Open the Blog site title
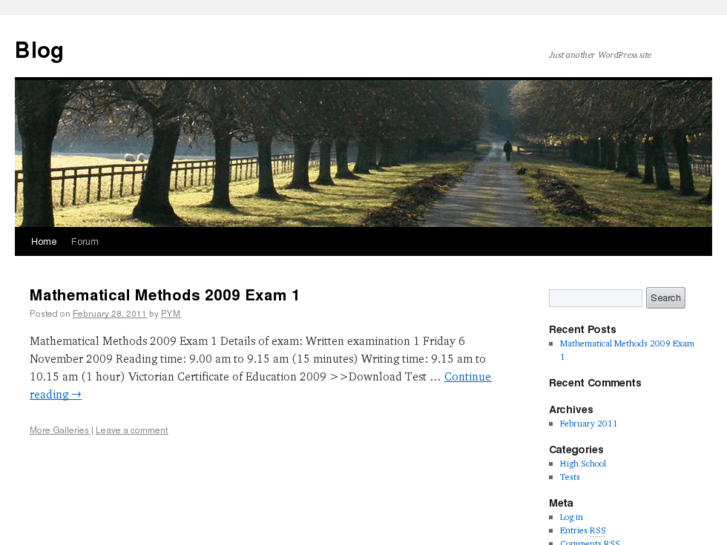Viewport: 727px width, 545px height. point(39,51)
